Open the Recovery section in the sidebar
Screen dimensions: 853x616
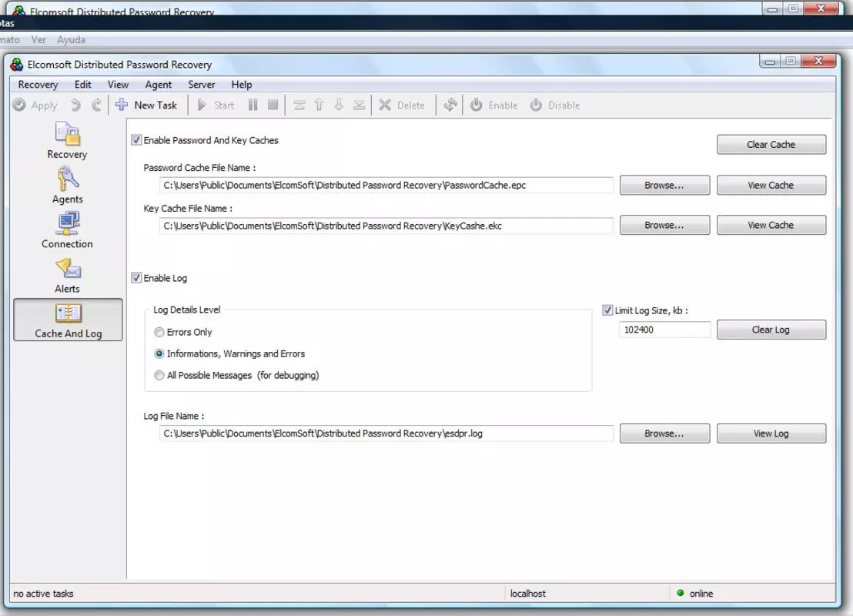tap(68, 140)
